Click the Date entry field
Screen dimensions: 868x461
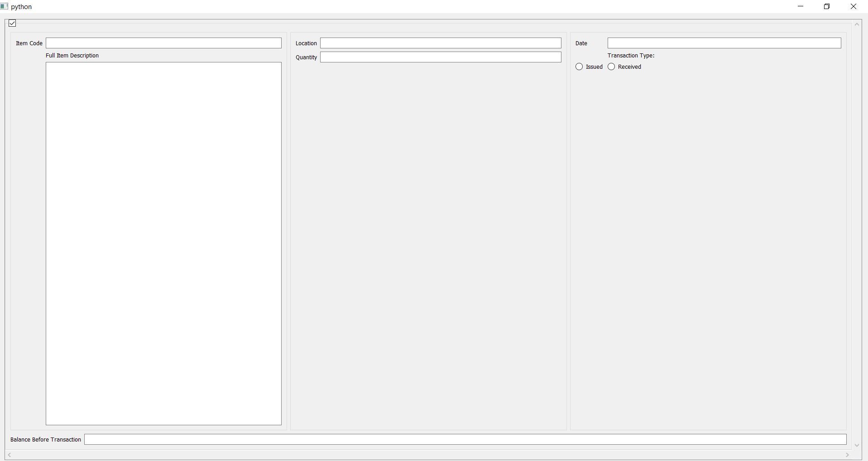(x=724, y=43)
